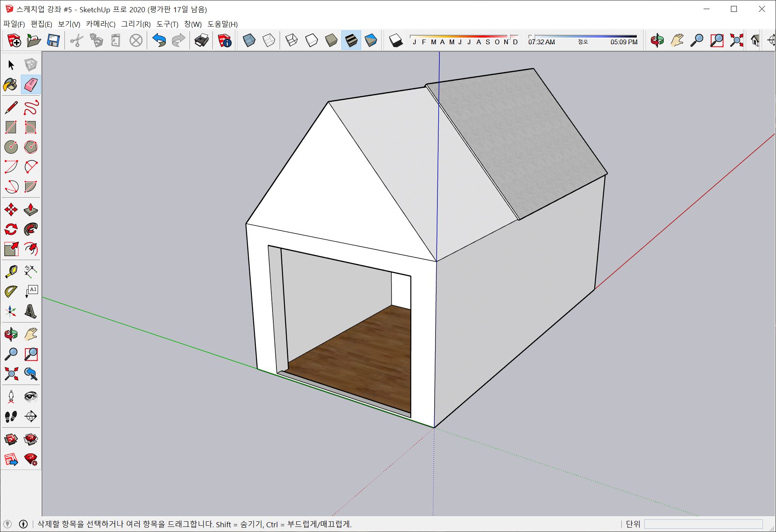Activate the Orbit tool in left toolbar
This screenshot has width=776, height=532.
pos(11,334)
